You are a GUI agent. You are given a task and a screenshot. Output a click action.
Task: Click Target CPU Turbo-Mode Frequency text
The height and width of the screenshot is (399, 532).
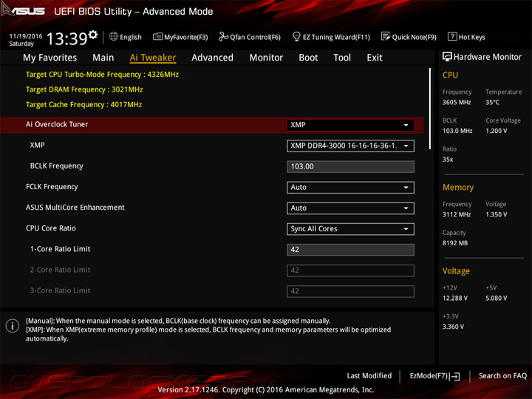click(102, 75)
